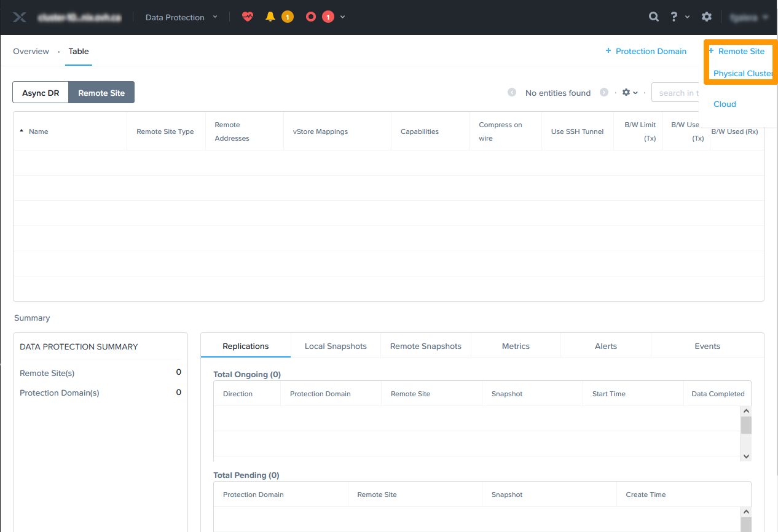
Task: Expand the table settings gear dropdown
Action: click(x=630, y=93)
